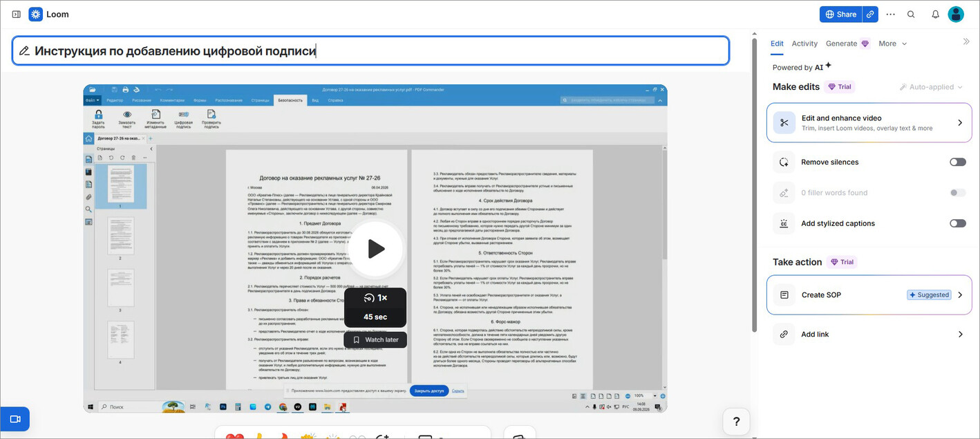The height and width of the screenshot is (439, 980).
Task: Start recording with the camera button
Action: pos(15,419)
